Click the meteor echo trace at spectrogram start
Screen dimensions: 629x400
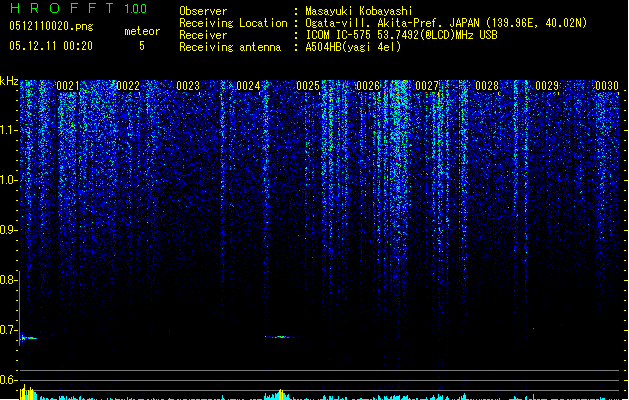pyautogui.click(x=28, y=338)
